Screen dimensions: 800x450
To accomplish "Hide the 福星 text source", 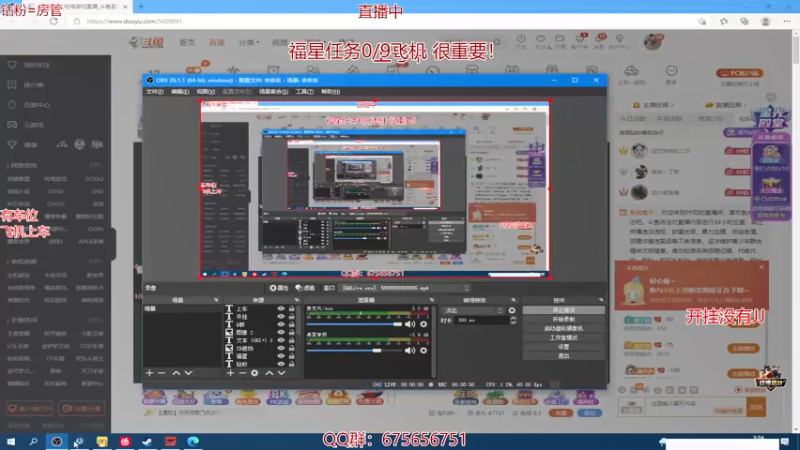I will pyautogui.click(x=281, y=356).
